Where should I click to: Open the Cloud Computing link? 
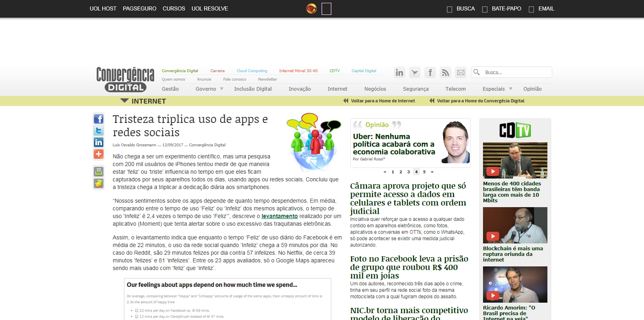[252, 71]
